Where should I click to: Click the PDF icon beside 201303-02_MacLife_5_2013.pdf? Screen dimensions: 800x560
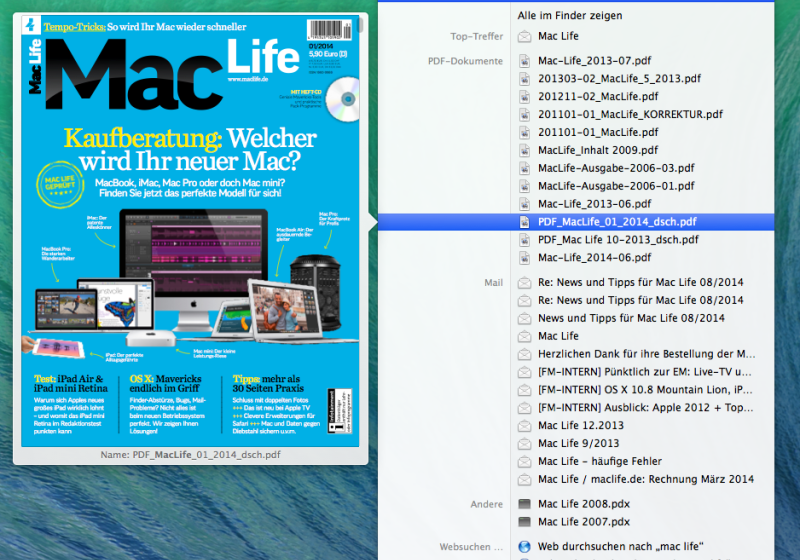[x=524, y=79]
